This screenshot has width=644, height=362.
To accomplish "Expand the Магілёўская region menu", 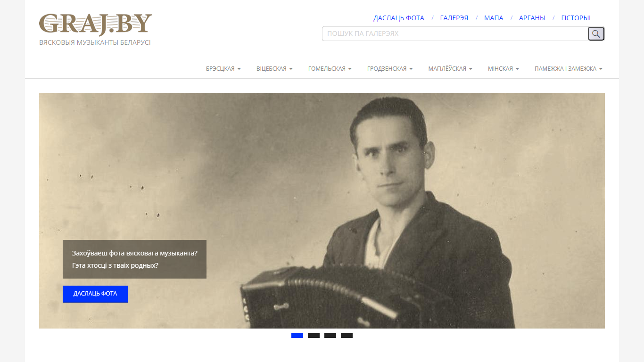I will tap(450, 69).
